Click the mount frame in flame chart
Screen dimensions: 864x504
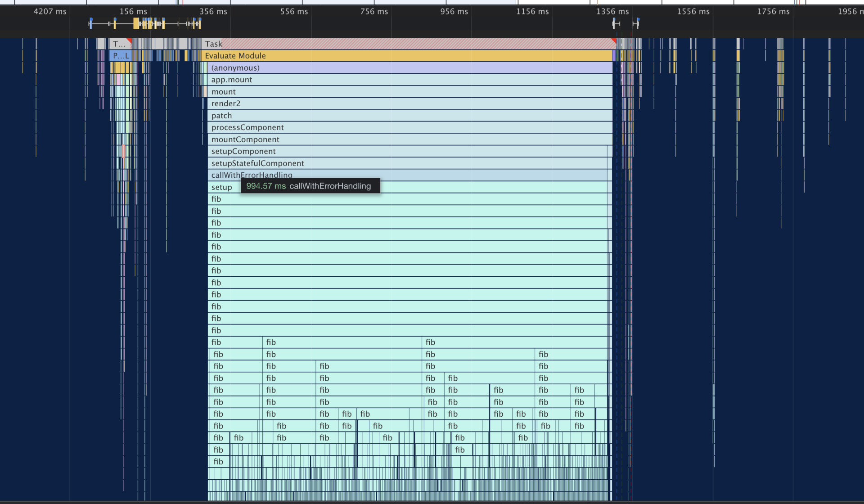(x=410, y=92)
